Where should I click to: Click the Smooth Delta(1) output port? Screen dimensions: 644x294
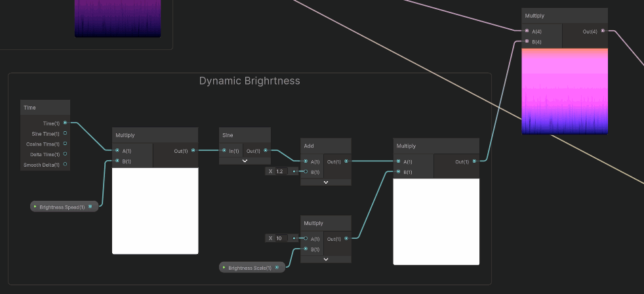tap(65, 164)
